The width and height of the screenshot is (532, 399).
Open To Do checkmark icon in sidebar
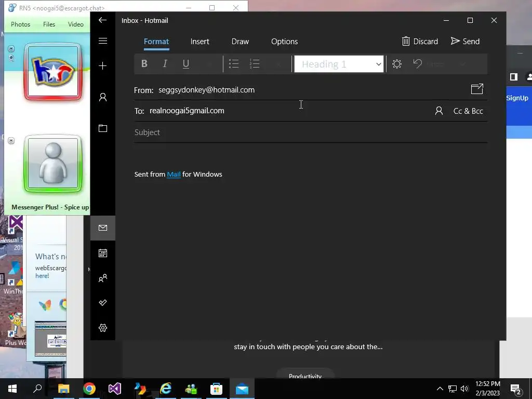tap(103, 302)
